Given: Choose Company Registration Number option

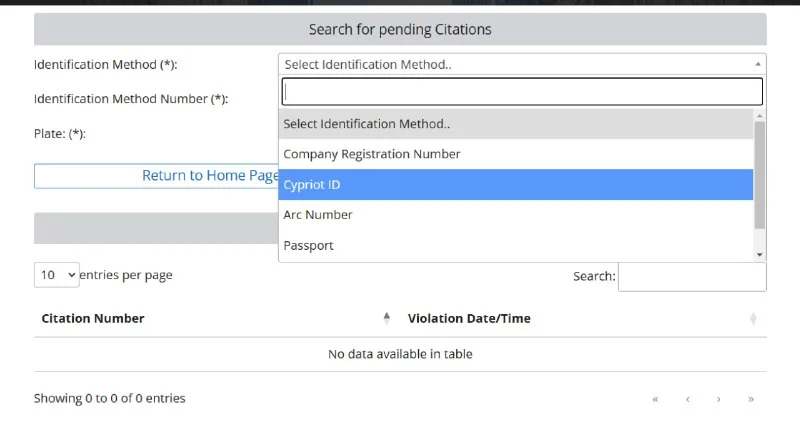Looking at the screenshot, I should (515, 154).
